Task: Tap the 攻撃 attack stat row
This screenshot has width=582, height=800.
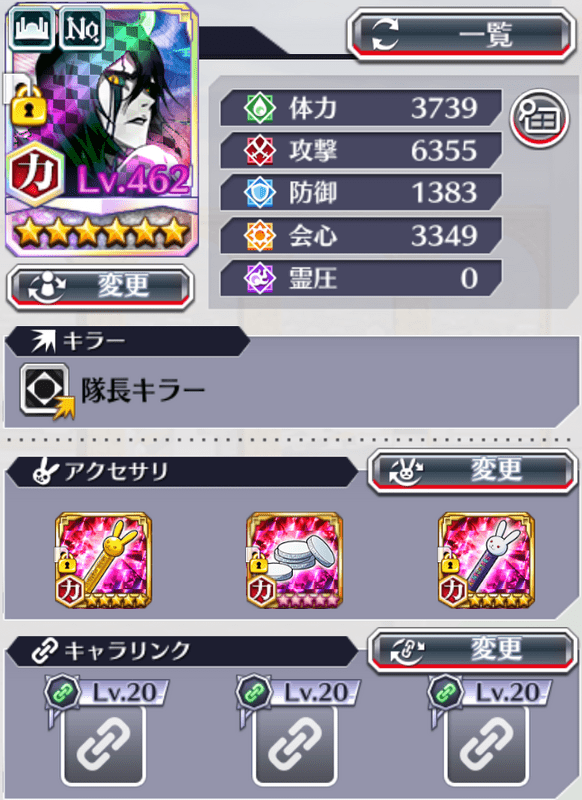Action: pyautogui.click(x=361, y=151)
